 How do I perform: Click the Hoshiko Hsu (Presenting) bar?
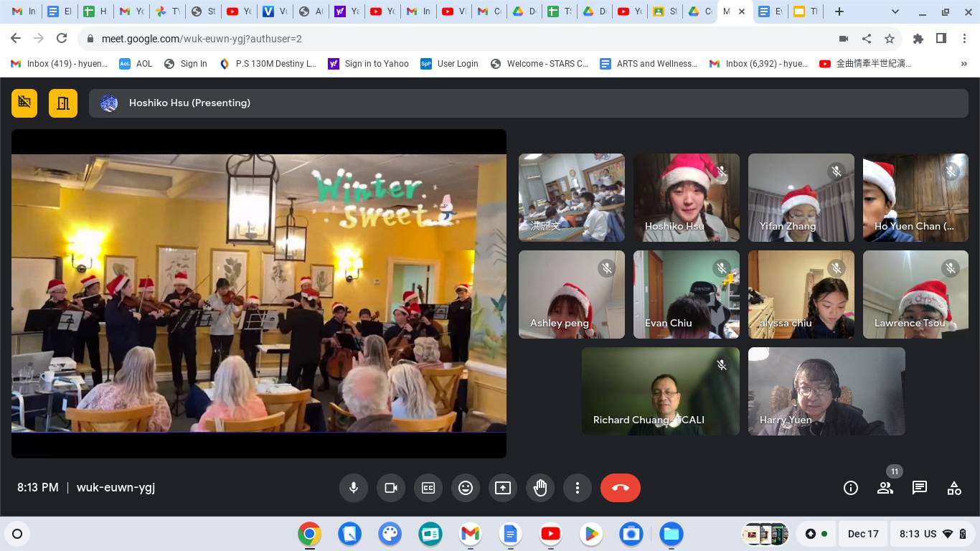(x=529, y=103)
